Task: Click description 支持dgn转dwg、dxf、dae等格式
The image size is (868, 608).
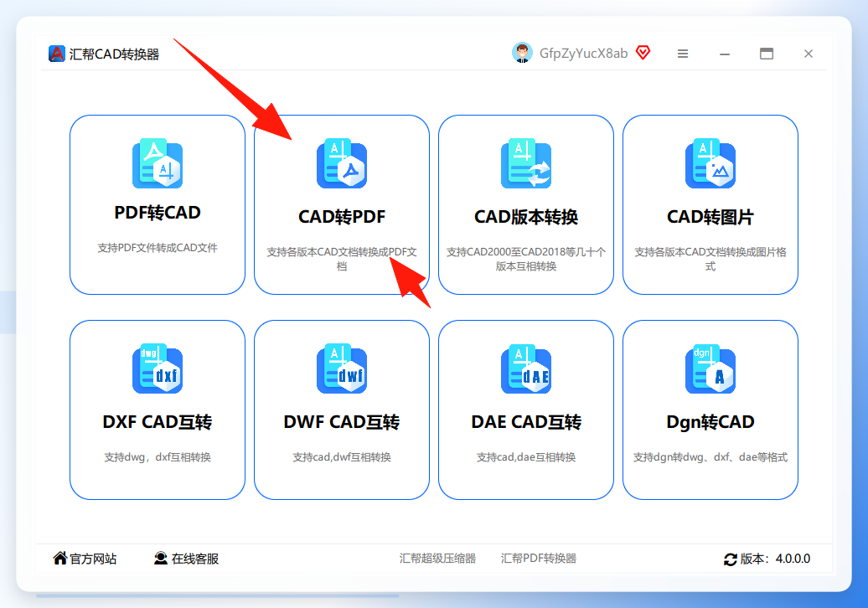Action: click(710, 457)
